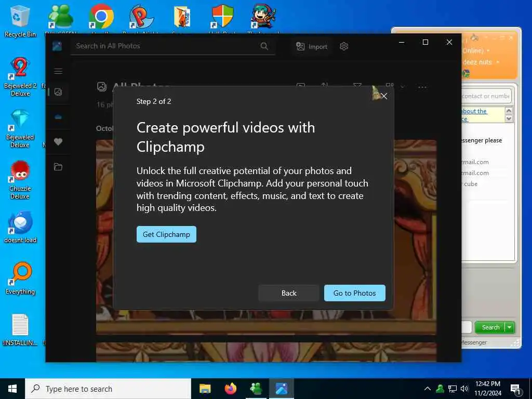Select All Photos in the sidebar
Screen dimensions: 532x399
click(58, 92)
